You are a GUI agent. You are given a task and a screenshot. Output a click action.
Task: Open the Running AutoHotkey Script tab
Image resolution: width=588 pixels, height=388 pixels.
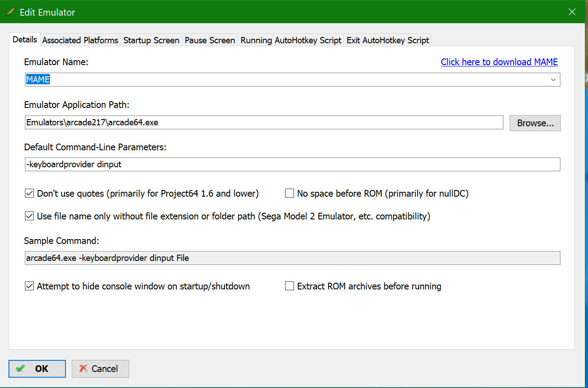291,40
